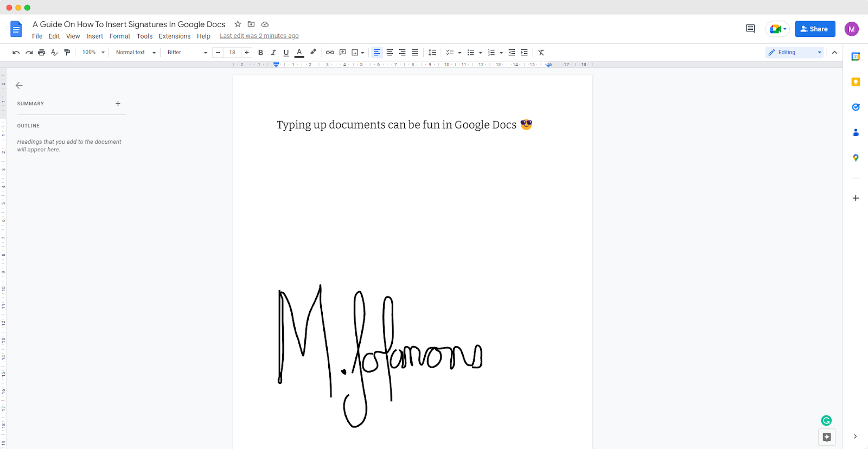This screenshot has width=868, height=449.
Task: Insert a checklist from the toolbar
Action: [x=450, y=53]
